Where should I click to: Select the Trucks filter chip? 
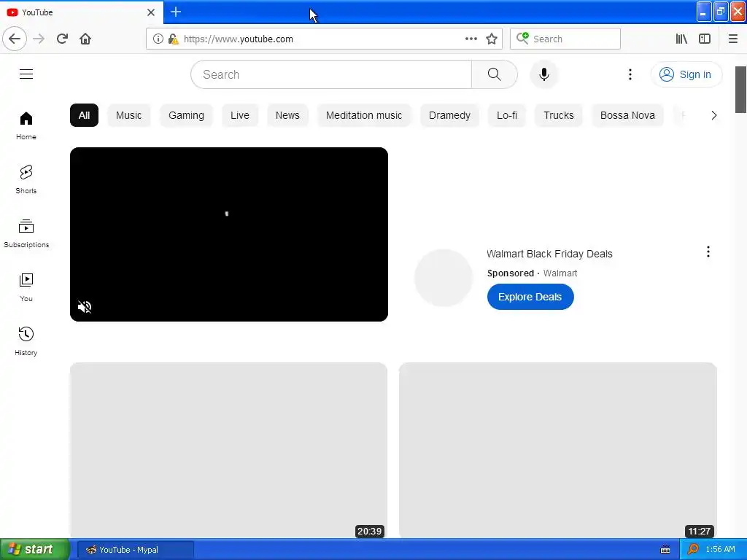point(559,115)
